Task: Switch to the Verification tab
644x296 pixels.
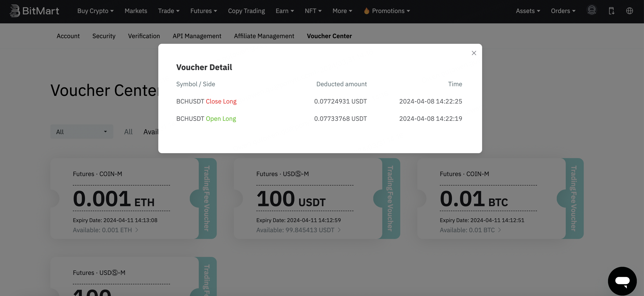Action: coord(144,36)
